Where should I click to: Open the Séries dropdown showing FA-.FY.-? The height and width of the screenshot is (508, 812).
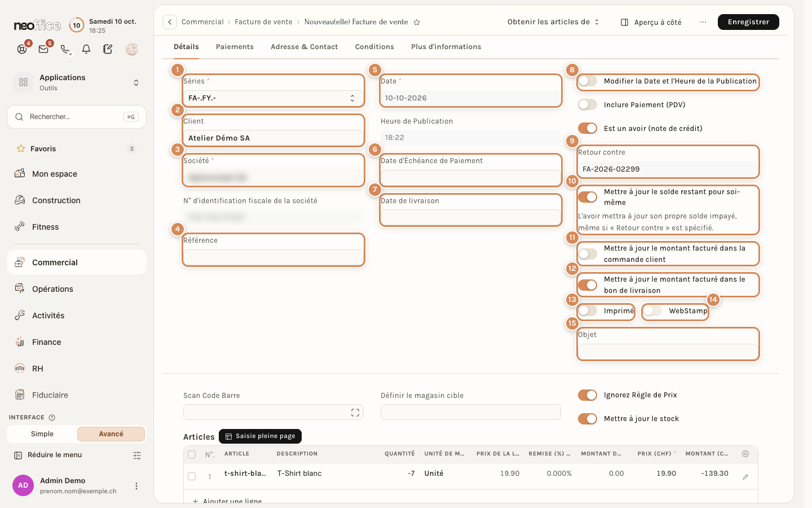pyautogui.click(x=273, y=98)
